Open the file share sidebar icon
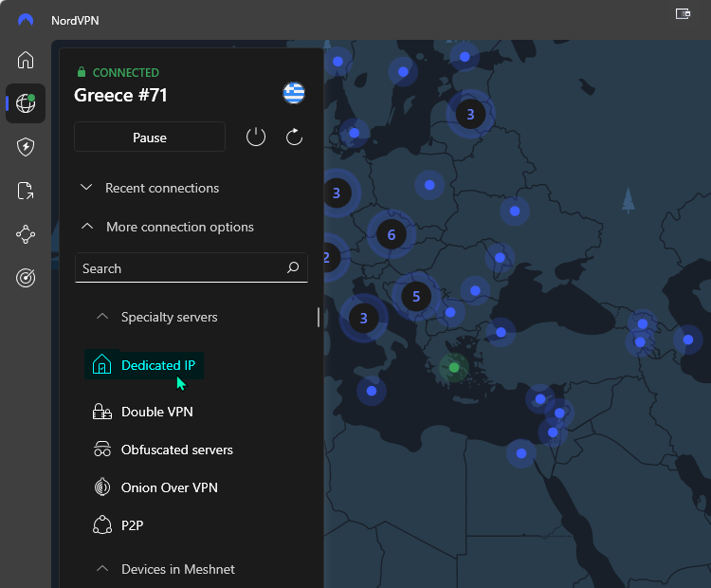Image resolution: width=711 pixels, height=588 pixels. [x=26, y=191]
